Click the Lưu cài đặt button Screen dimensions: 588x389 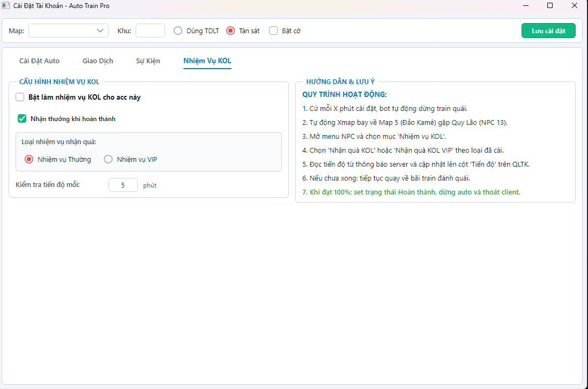pos(548,31)
